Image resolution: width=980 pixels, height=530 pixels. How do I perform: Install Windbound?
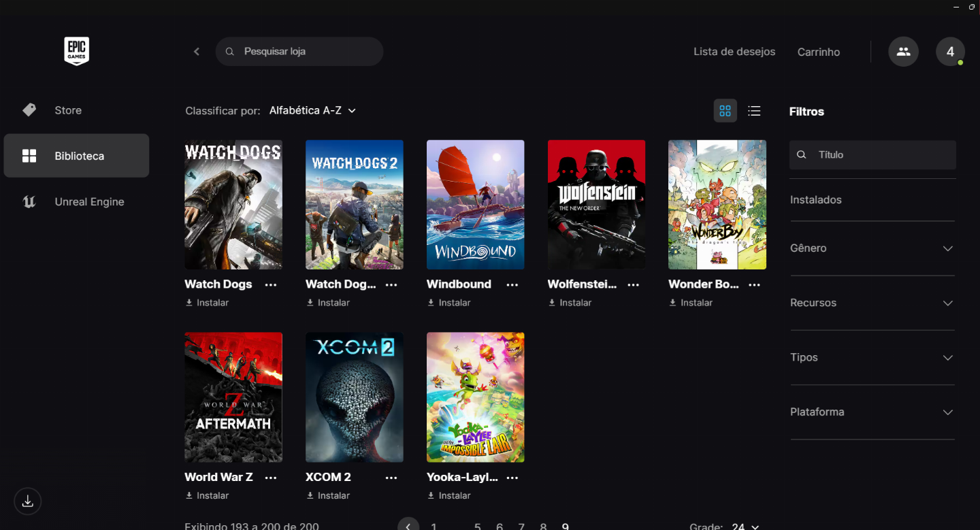(449, 303)
